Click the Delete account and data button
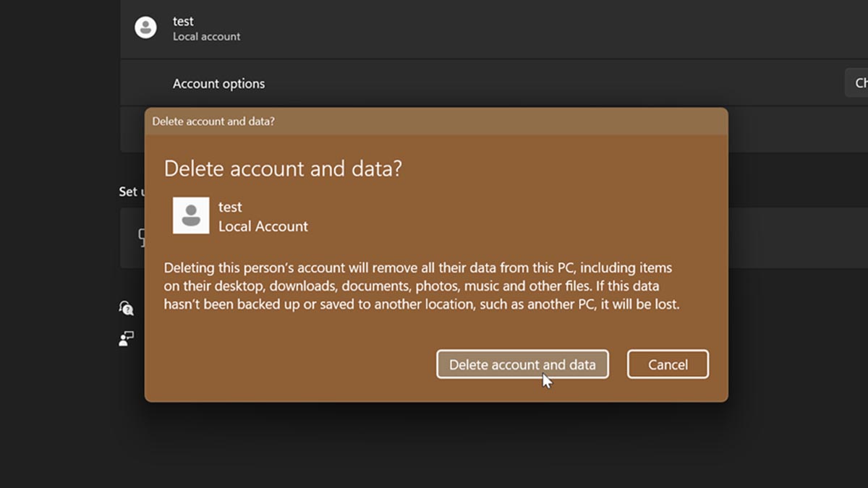 pos(522,364)
